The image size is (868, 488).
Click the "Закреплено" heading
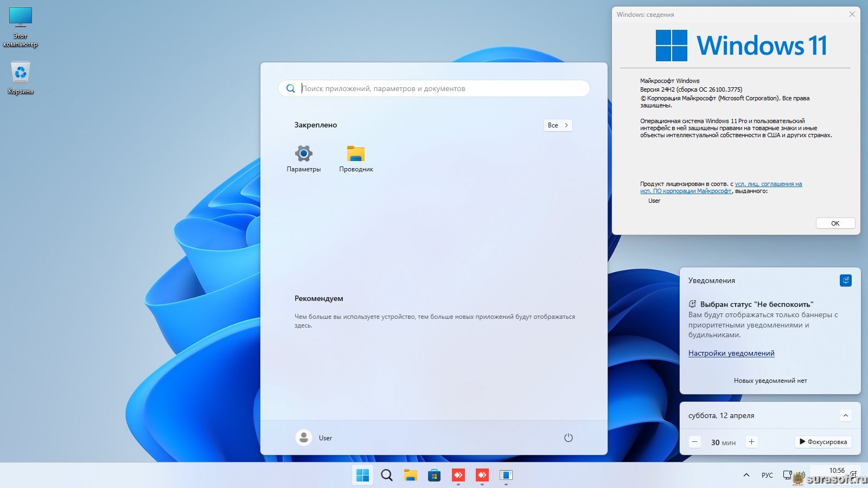click(316, 125)
